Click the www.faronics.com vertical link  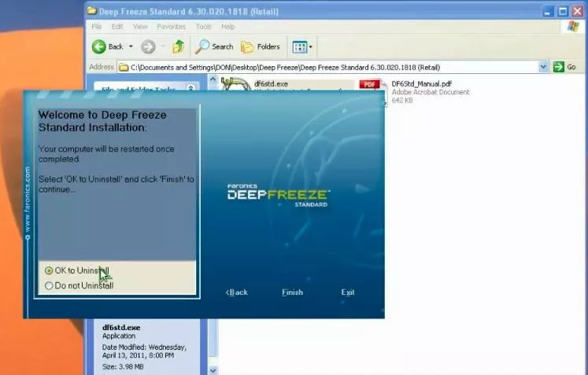coord(28,200)
